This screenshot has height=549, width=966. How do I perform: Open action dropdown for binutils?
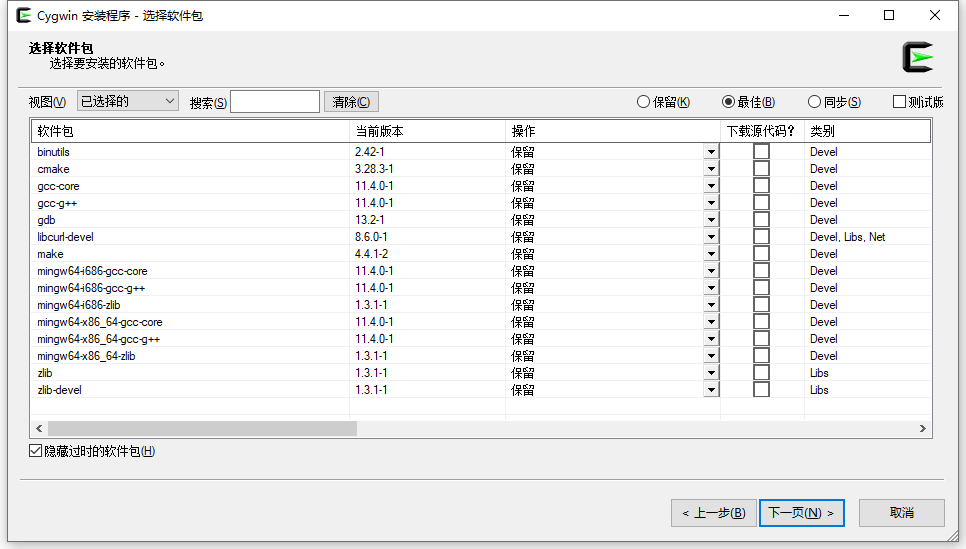711,152
